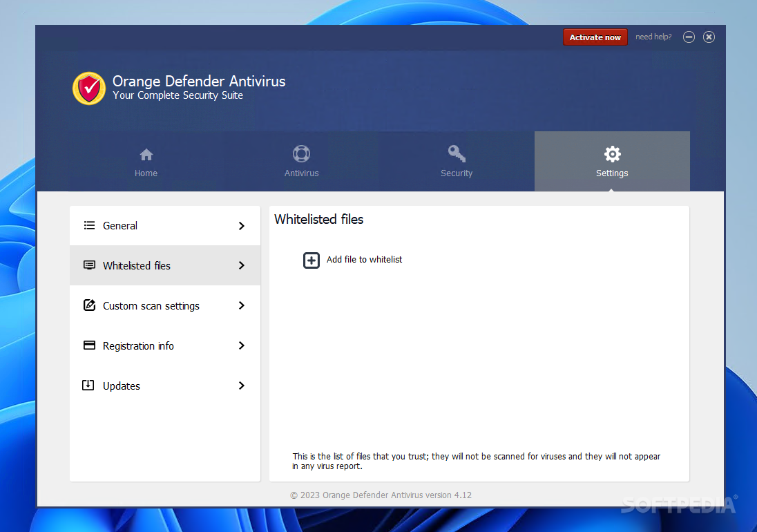Image resolution: width=757 pixels, height=532 pixels.
Task: Click the Custom scan settings pencil icon
Action: [89, 305]
